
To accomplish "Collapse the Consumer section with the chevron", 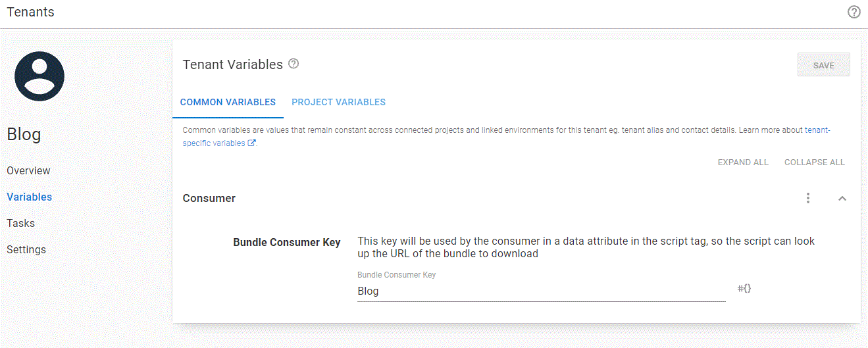I will coord(842,198).
